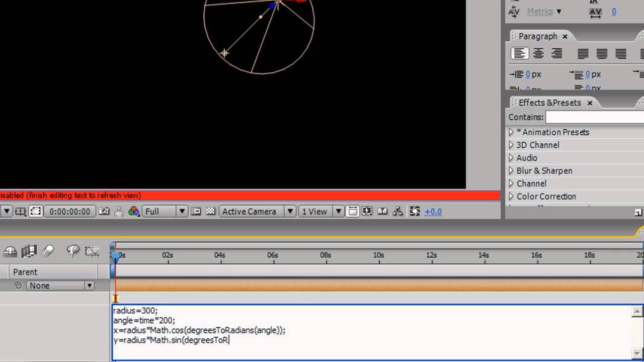The width and height of the screenshot is (644, 362).
Task: Click the work area start handle
Action: [x=113, y=246]
